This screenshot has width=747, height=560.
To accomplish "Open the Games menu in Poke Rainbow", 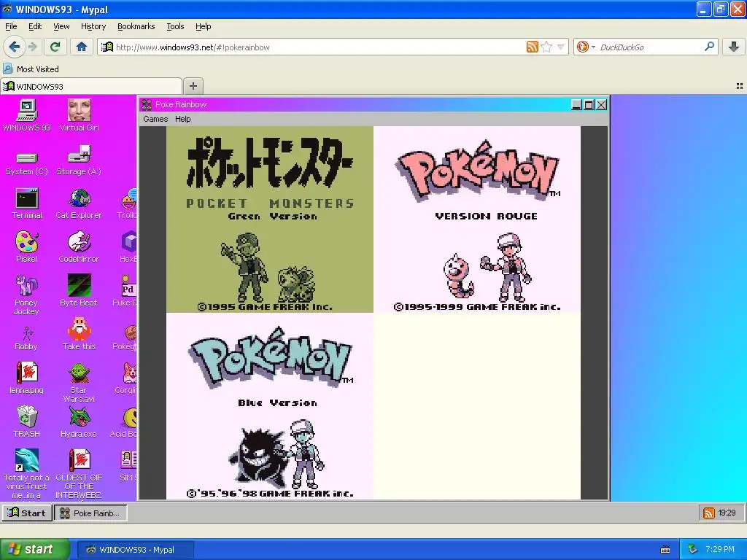I will pyautogui.click(x=155, y=119).
